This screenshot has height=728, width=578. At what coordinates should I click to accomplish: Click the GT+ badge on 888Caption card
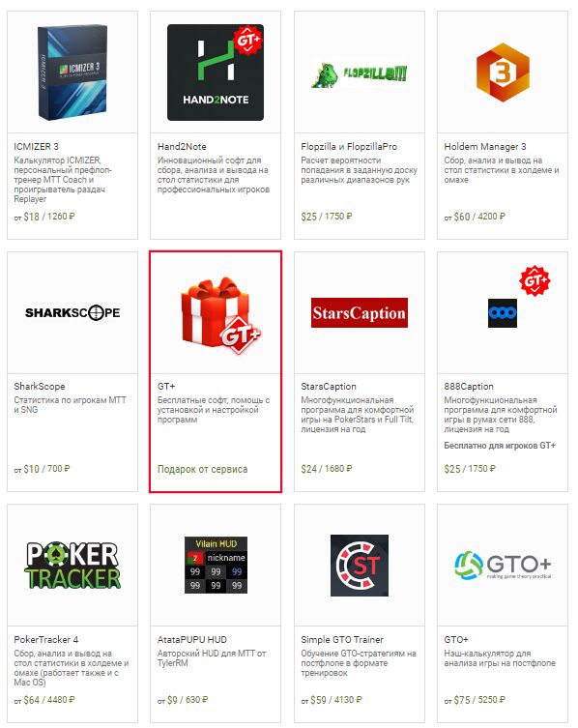coord(535,280)
